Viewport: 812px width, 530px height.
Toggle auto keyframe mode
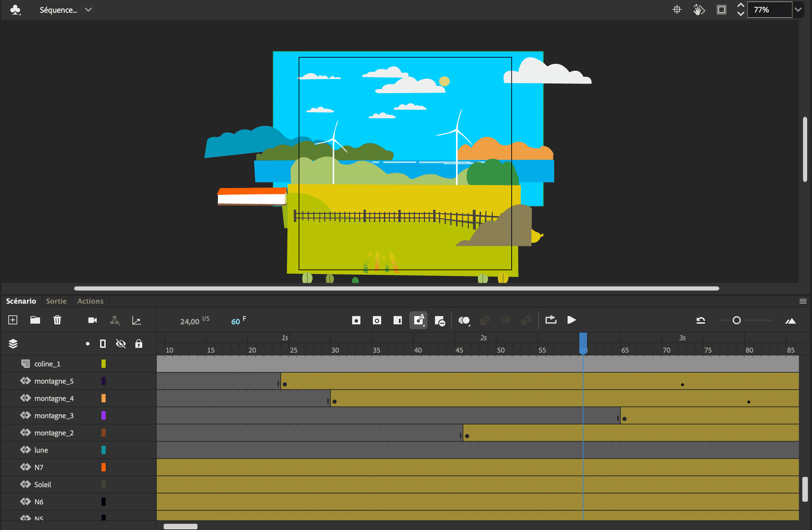coord(418,320)
